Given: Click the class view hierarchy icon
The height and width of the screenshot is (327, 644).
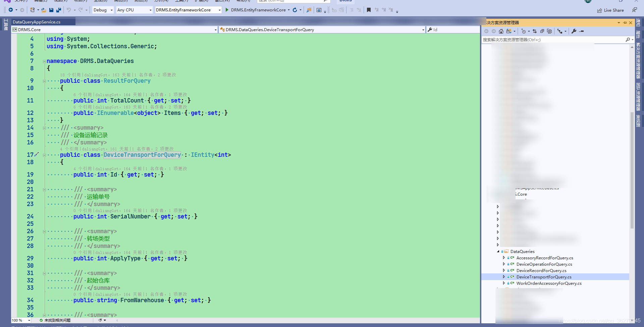Looking at the screenshot, I should pos(560,31).
